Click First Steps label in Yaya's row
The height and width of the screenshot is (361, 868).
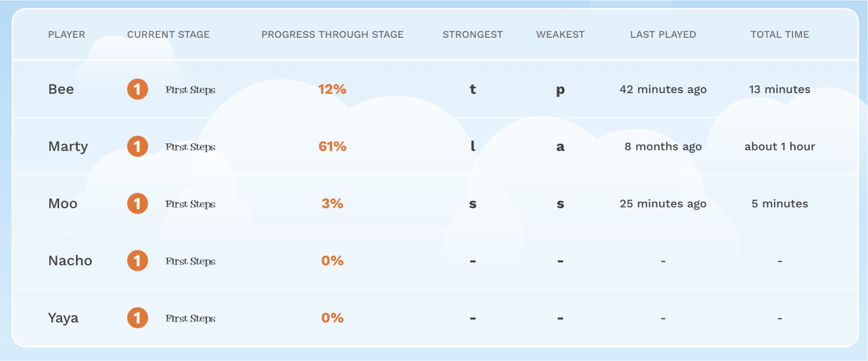[190, 318]
